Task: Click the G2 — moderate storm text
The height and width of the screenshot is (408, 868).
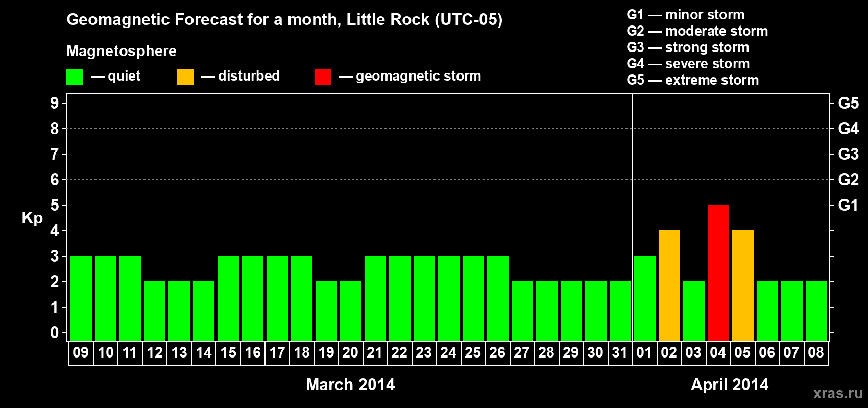Action: coord(697,31)
